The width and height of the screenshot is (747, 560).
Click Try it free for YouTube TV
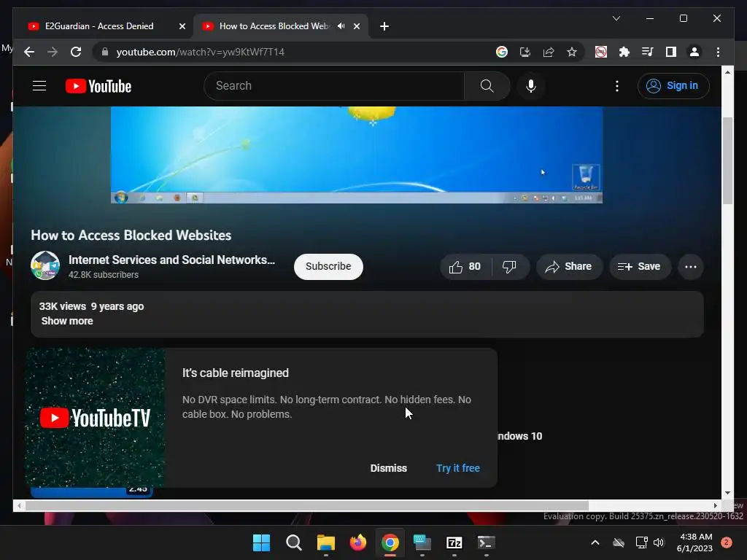point(458,468)
